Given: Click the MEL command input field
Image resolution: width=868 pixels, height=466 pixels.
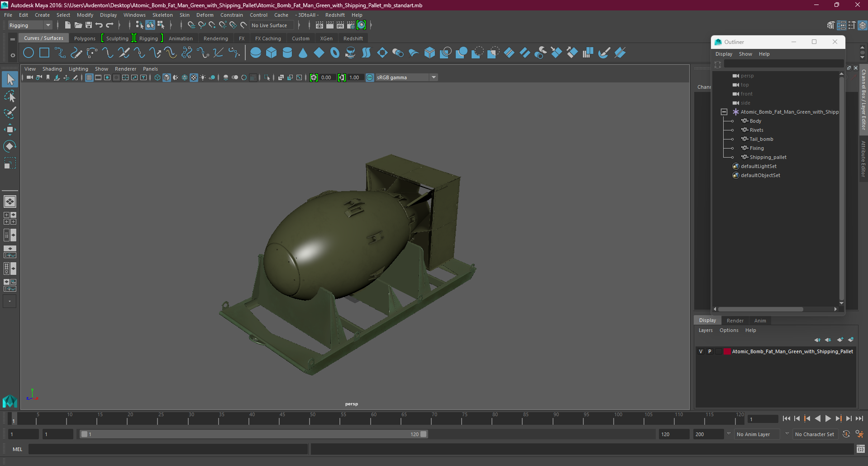Looking at the screenshot, I should pos(168,449).
